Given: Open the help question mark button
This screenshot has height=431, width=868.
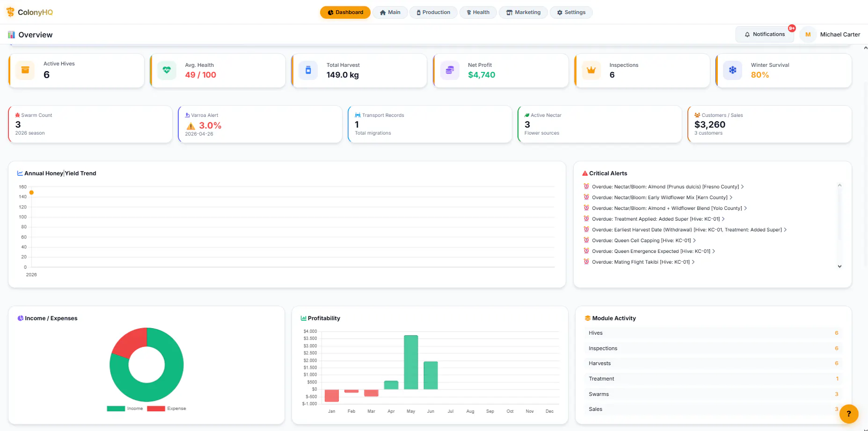Looking at the screenshot, I should 849,414.
